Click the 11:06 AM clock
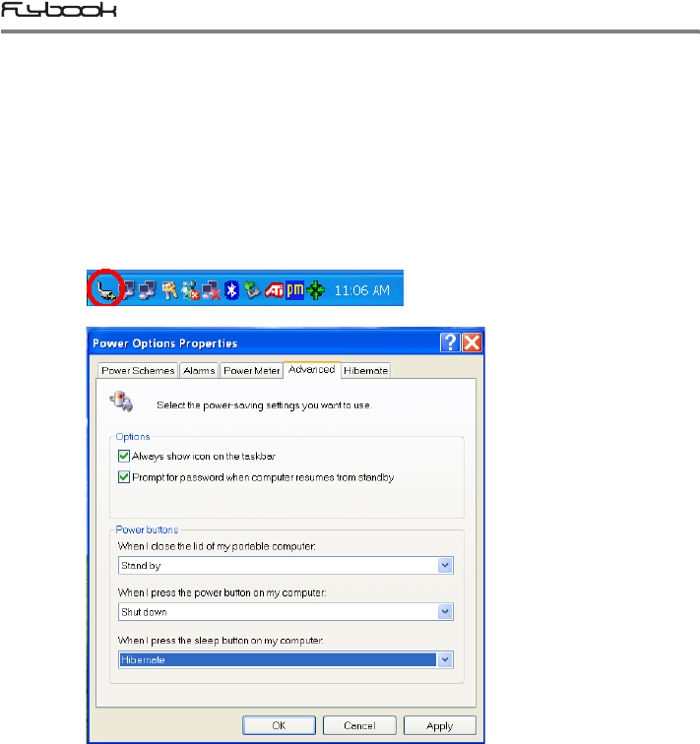The image size is (700, 744). (362, 290)
